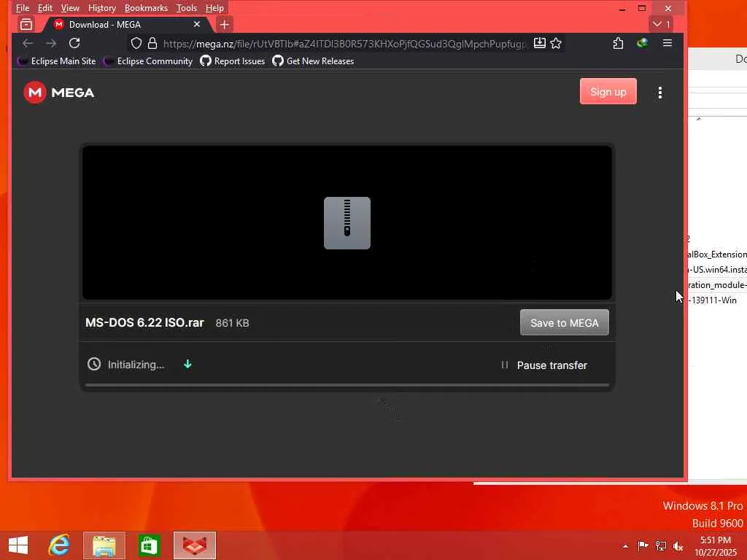Click the 861 KB file size text
The image size is (747, 560).
tap(232, 323)
